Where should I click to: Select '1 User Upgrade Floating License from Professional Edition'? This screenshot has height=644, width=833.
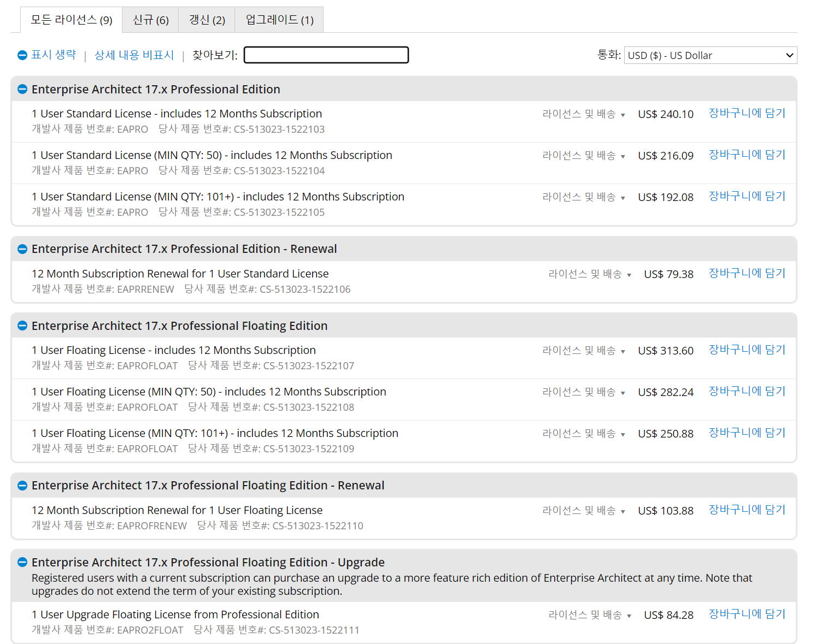175,615
